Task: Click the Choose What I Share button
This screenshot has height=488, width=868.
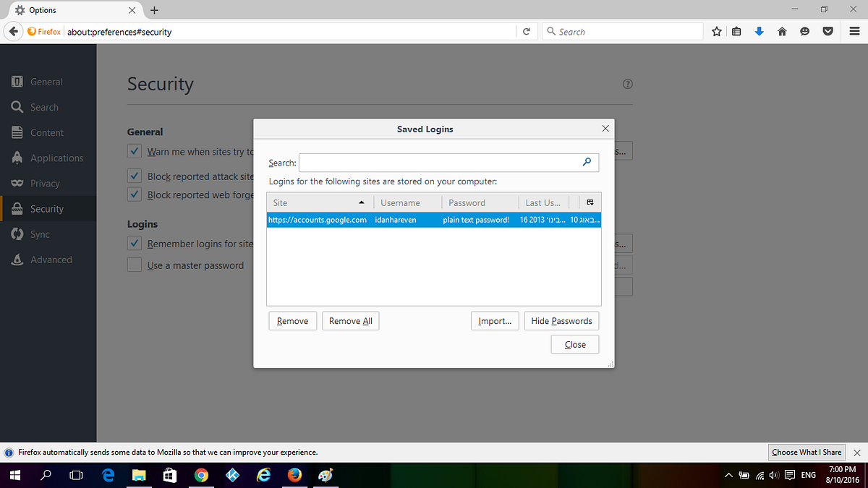Action: coord(807,452)
